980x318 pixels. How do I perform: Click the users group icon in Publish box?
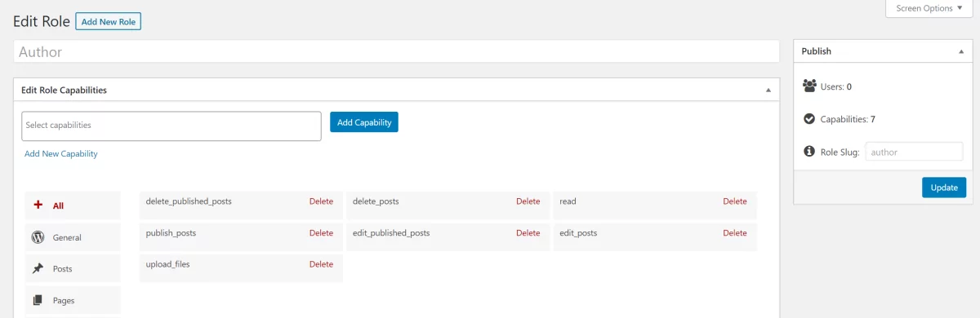pyautogui.click(x=809, y=86)
